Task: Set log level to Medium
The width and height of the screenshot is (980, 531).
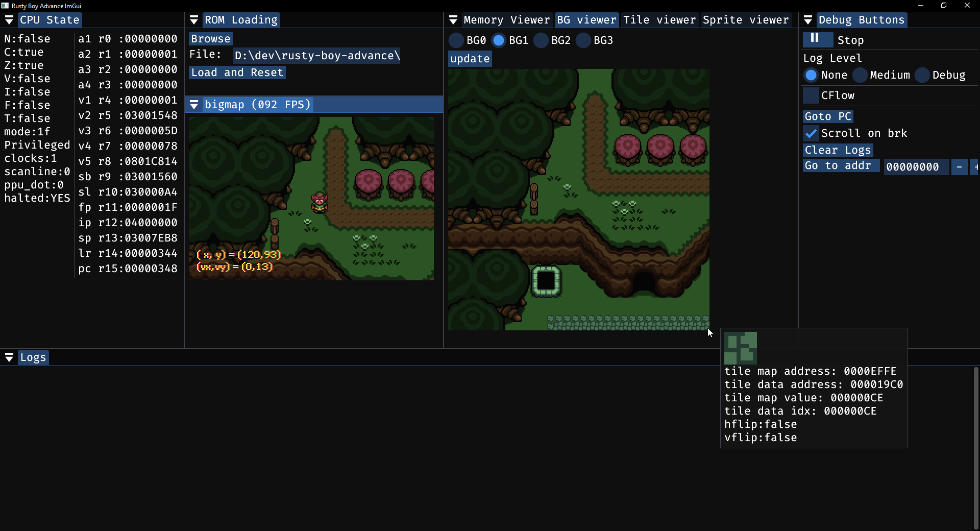Action: click(860, 75)
